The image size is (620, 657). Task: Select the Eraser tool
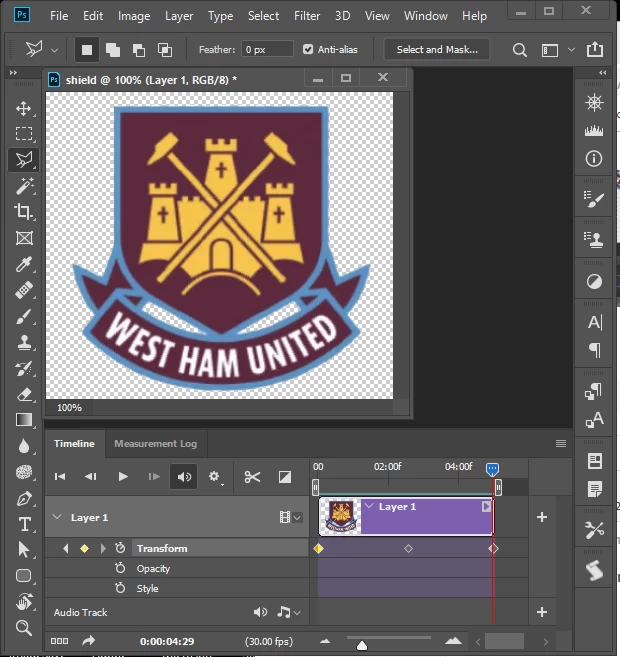click(23, 394)
